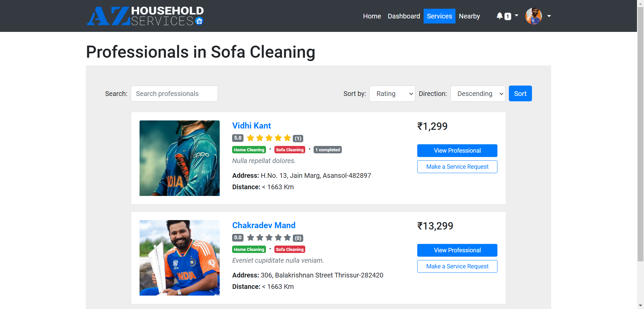This screenshot has height=309, width=644.
Task: Open the Sort by Rating dropdown
Action: tap(392, 94)
